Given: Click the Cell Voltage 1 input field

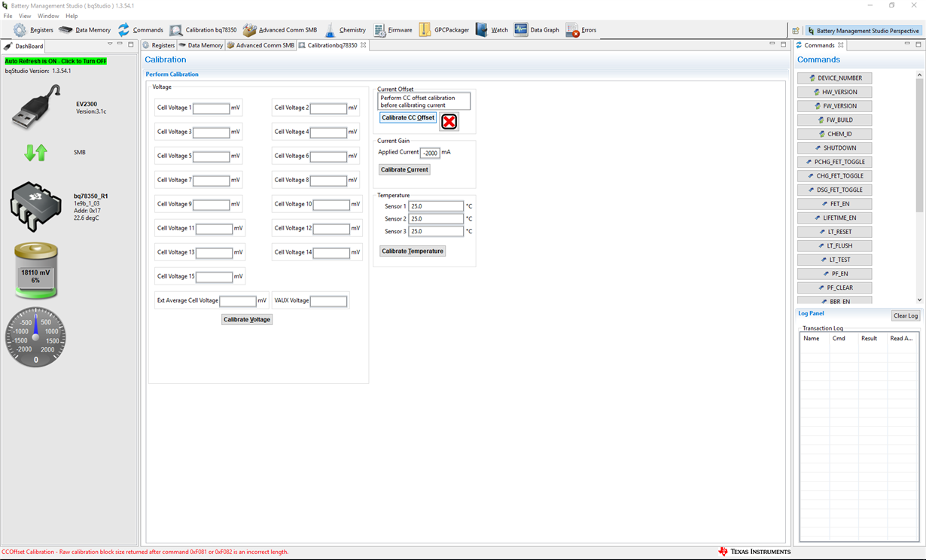Looking at the screenshot, I should (x=212, y=108).
